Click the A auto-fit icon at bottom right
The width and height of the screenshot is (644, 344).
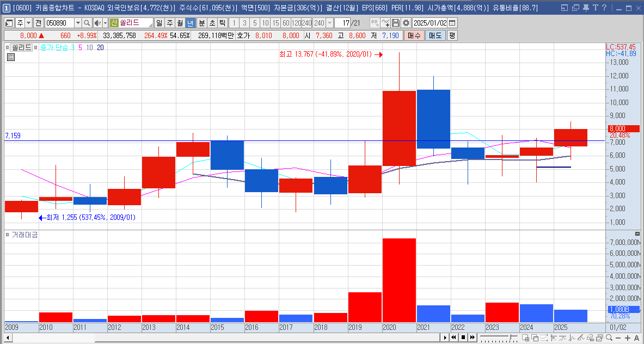pos(636,337)
